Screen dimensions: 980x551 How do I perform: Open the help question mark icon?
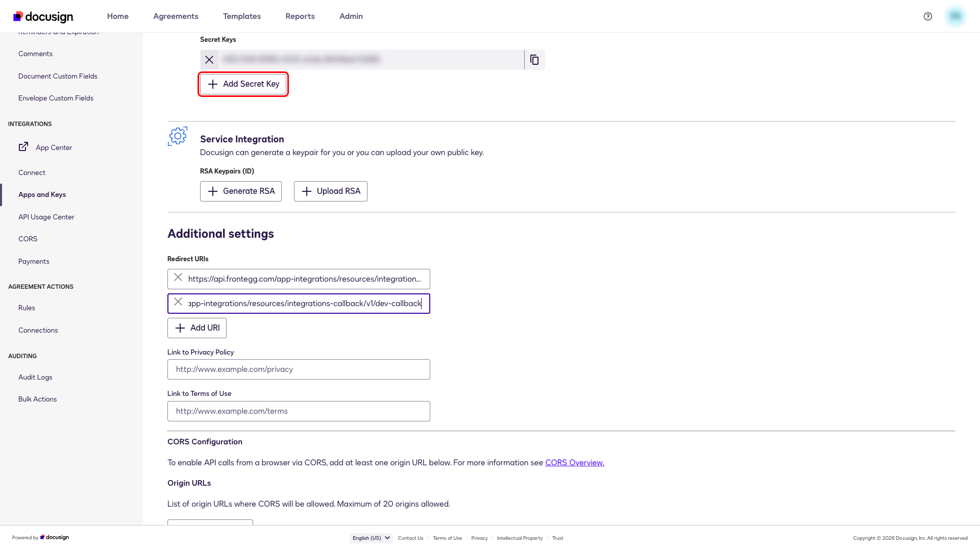pyautogui.click(x=928, y=16)
